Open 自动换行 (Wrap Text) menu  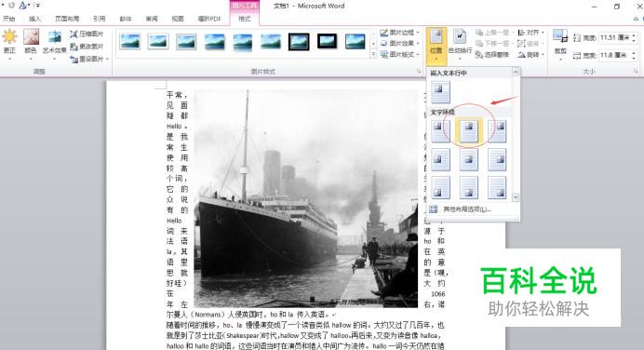(x=460, y=45)
